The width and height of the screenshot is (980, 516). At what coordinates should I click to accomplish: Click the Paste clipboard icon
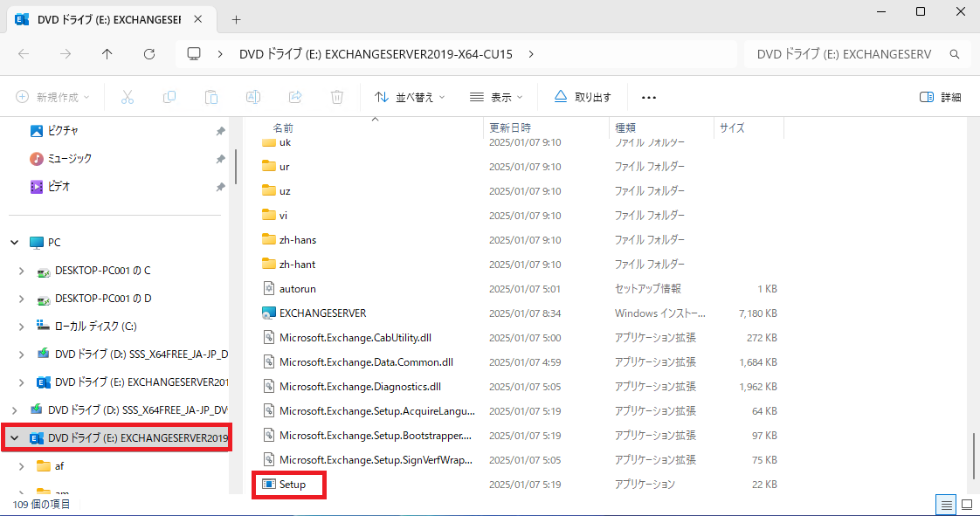coord(211,97)
